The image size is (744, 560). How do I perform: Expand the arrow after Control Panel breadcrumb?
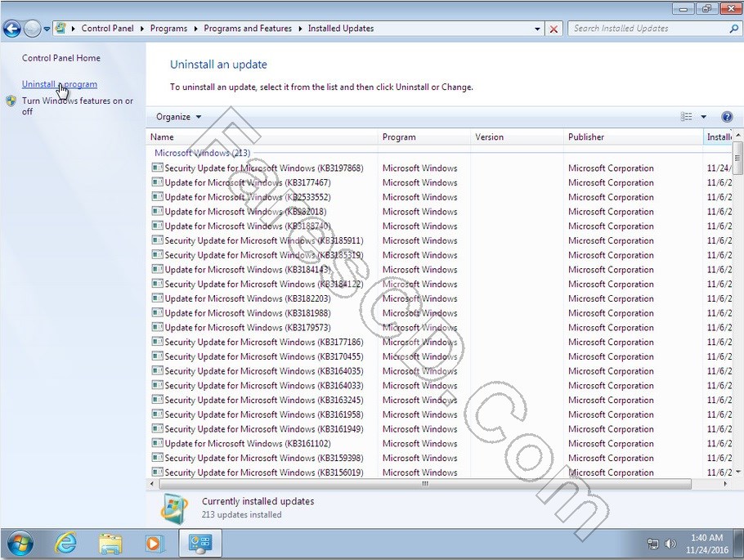(142, 29)
